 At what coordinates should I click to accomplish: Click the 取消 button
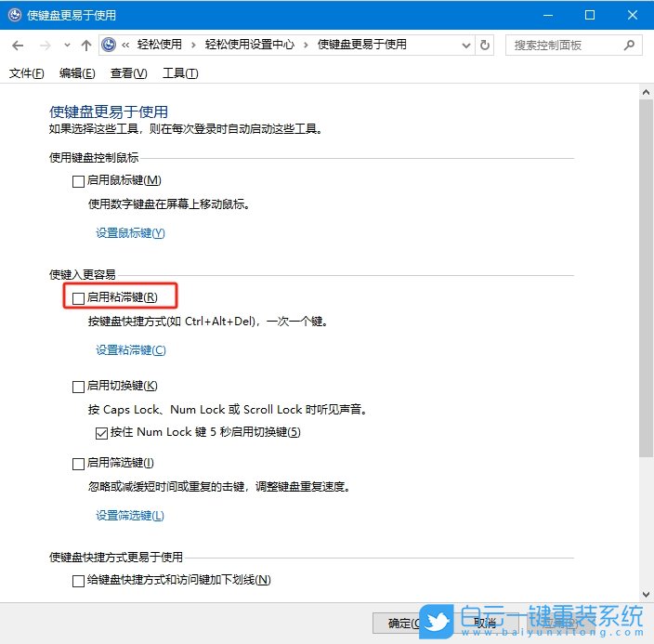click(485, 624)
